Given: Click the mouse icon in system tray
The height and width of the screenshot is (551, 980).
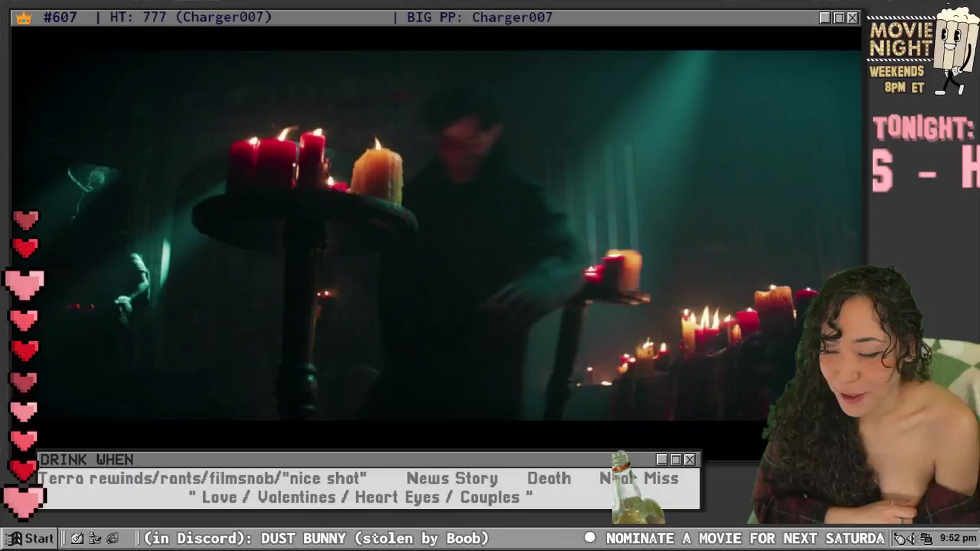Looking at the screenshot, I should point(901,538).
